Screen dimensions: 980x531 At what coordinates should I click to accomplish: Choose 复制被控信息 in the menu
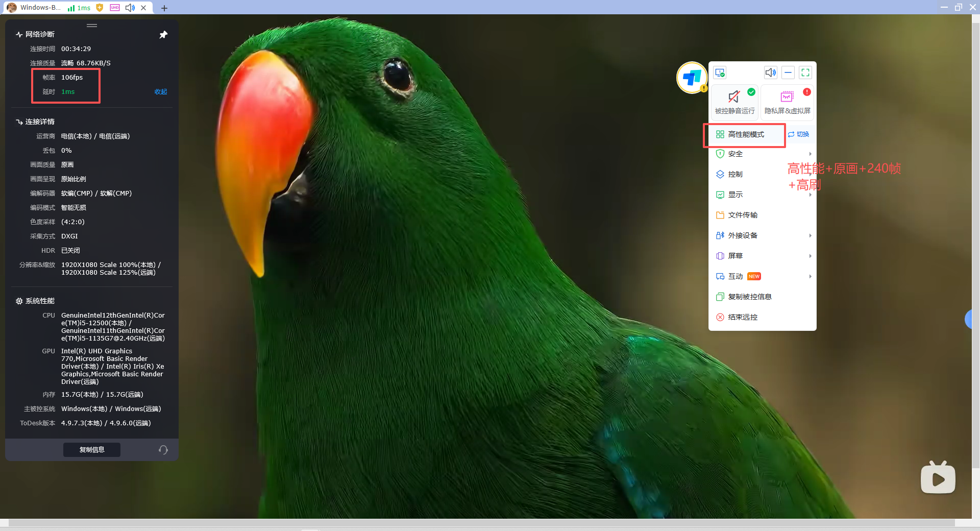tap(763, 297)
